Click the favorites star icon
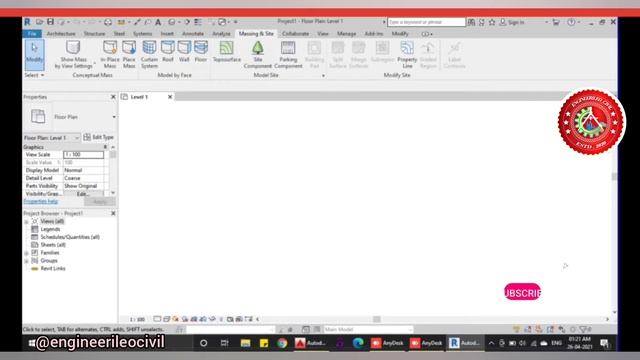The height and width of the screenshot is (360, 640). click(x=492, y=22)
